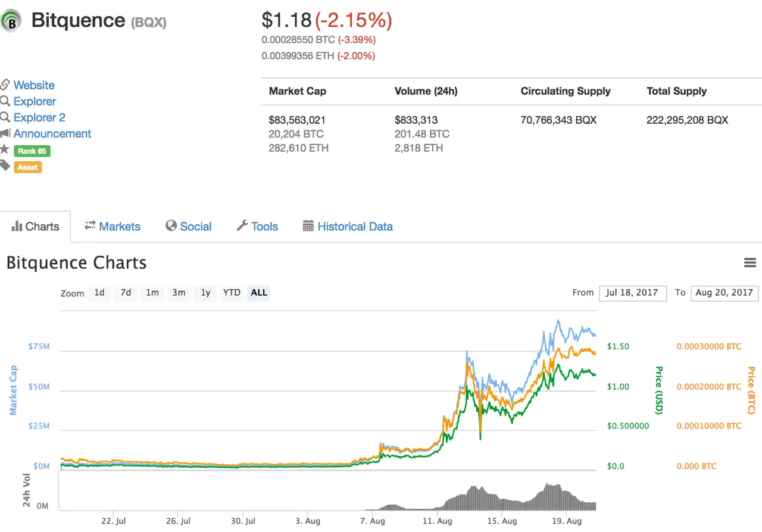Set chart zoom to 1y
The width and height of the screenshot is (762, 532).
click(205, 293)
